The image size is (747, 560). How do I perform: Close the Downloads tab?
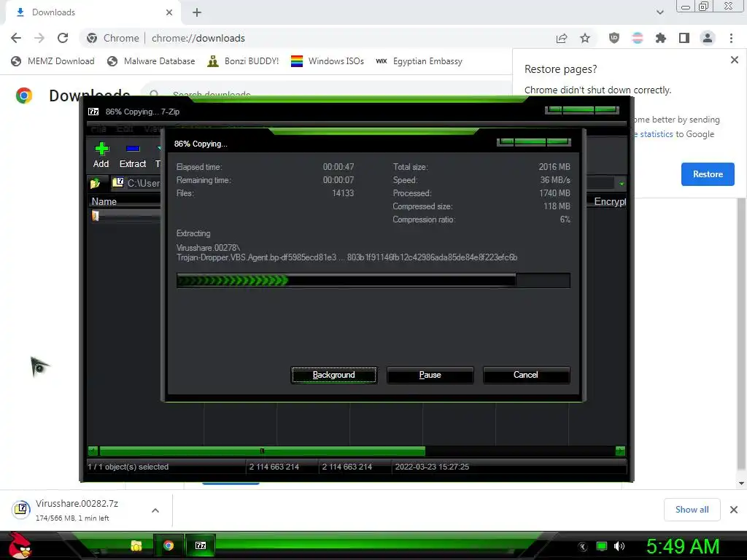click(x=169, y=12)
